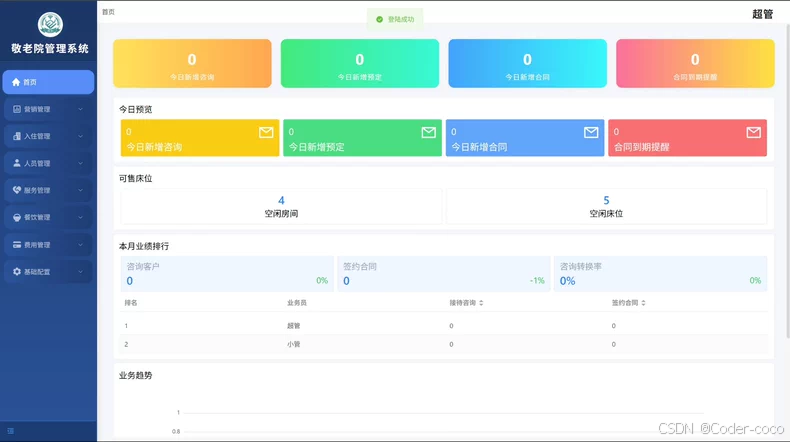
Task: Expand the 人员管理 menu chevron
Action: [80, 163]
